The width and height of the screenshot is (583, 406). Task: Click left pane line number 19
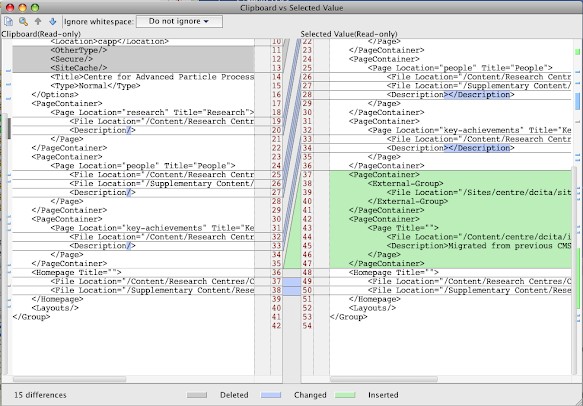276,121
